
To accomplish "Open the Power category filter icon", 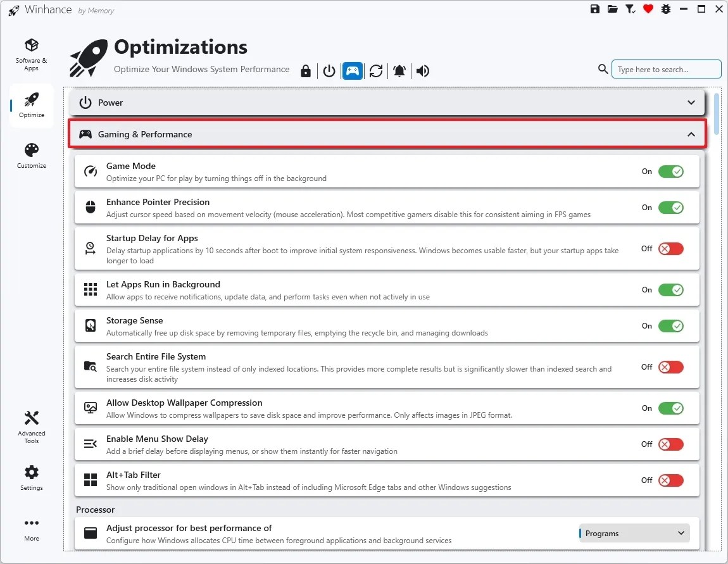I will pos(329,71).
